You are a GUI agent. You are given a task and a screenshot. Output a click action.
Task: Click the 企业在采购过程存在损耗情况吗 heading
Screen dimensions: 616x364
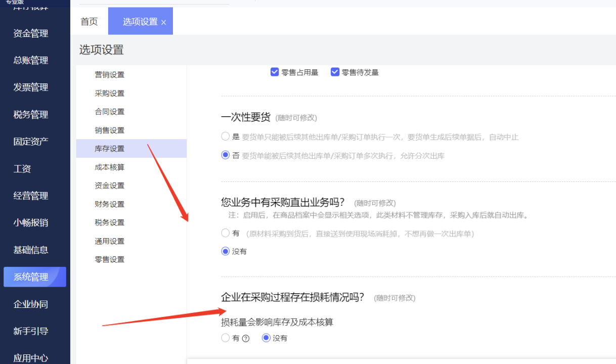click(293, 297)
